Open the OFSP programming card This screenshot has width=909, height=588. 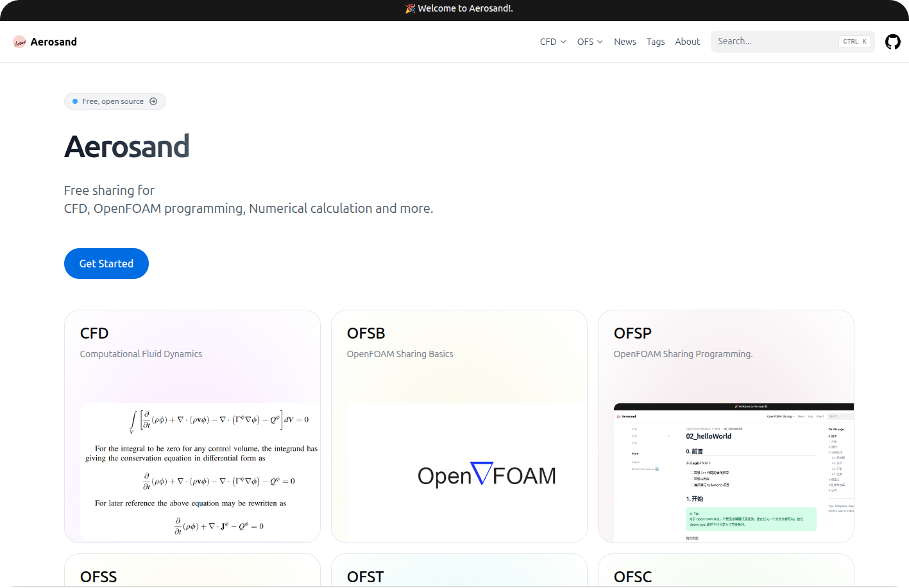726,425
